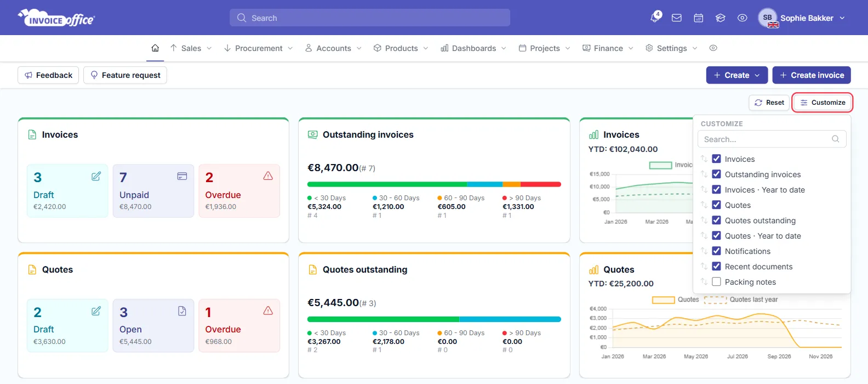This screenshot has height=384, width=868.
Task: Click reorder arrows beside Packing notes
Action: point(704,282)
